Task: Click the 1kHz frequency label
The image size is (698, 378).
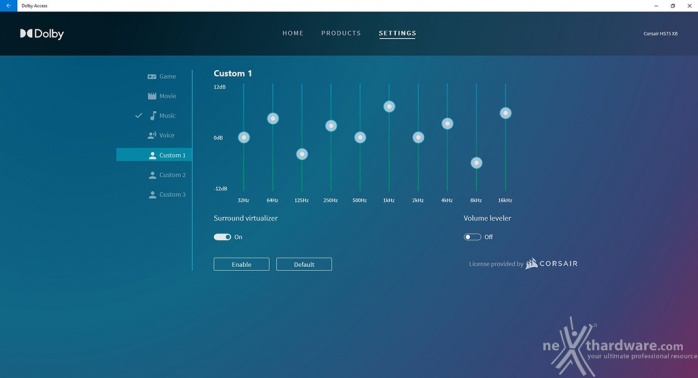Action: [x=389, y=200]
